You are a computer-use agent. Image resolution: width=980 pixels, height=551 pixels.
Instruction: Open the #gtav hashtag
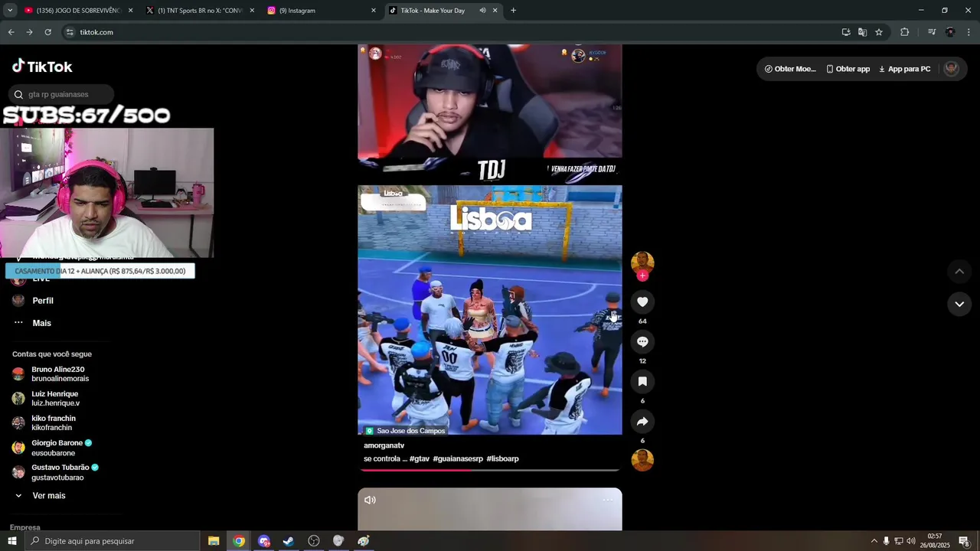tap(420, 459)
